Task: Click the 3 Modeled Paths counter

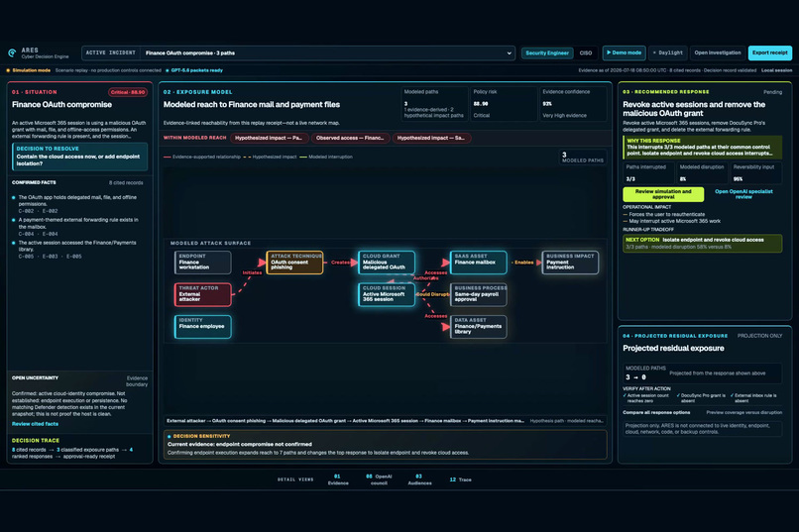Action: pos(583,158)
